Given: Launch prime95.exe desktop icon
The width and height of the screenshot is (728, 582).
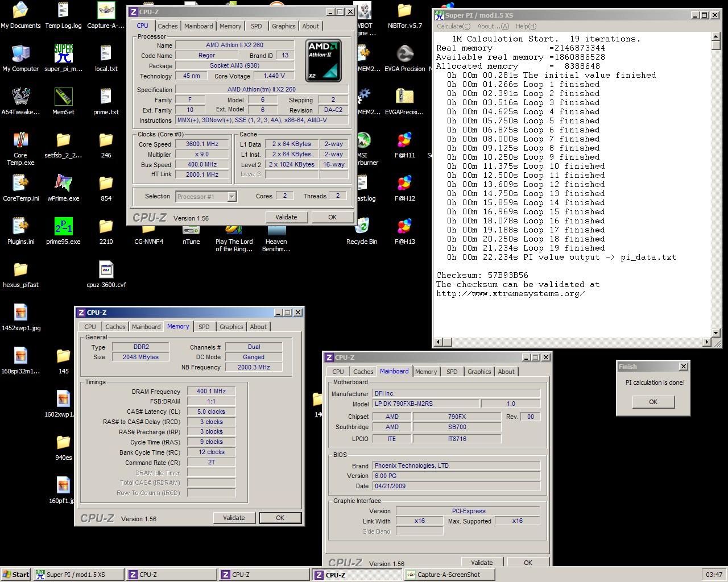Looking at the screenshot, I should [x=63, y=231].
